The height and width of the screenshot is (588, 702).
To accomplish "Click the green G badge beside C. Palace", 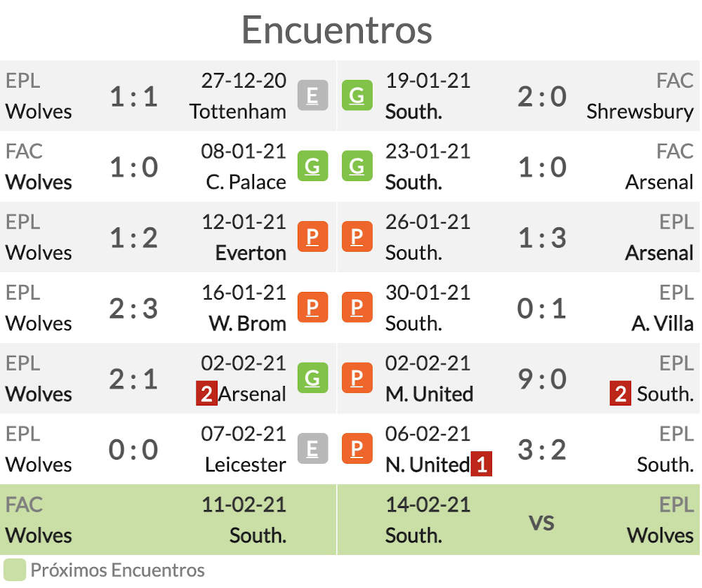I will pos(312,166).
